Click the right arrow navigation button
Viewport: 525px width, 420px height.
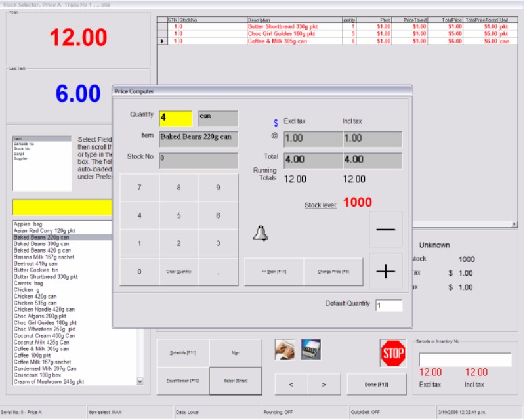324,384
